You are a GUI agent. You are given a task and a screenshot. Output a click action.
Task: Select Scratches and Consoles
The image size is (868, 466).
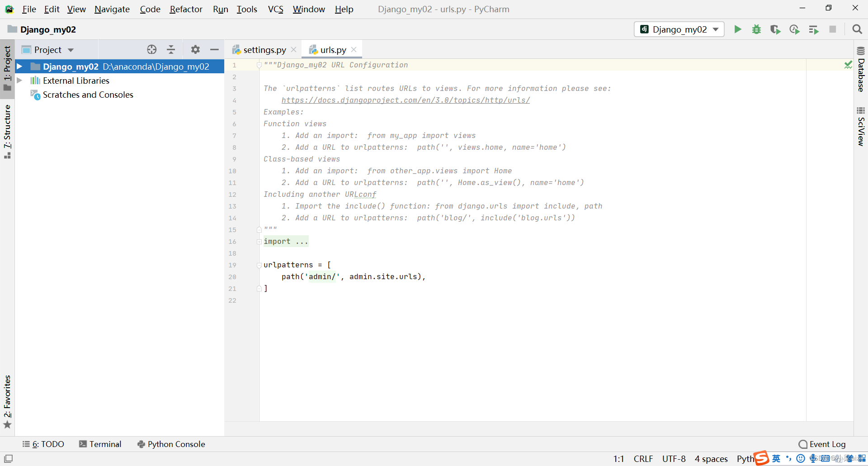(x=88, y=95)
